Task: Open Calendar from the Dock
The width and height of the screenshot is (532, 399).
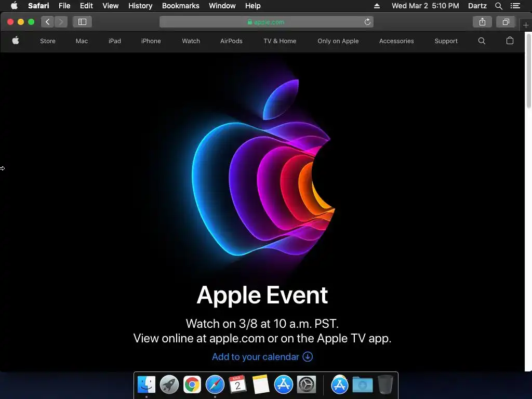Action: pyautogui.click(x=237, y=384)
